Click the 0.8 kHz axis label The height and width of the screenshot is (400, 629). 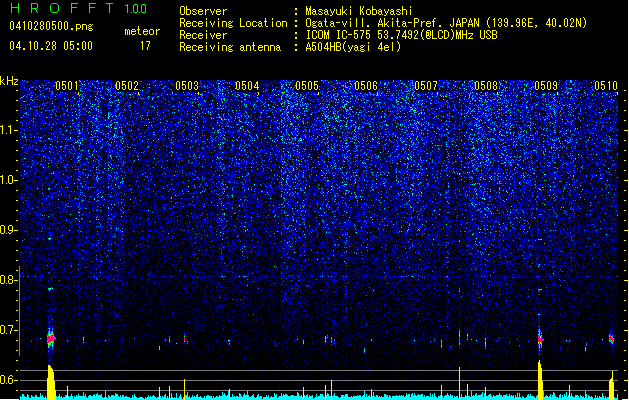8,280
